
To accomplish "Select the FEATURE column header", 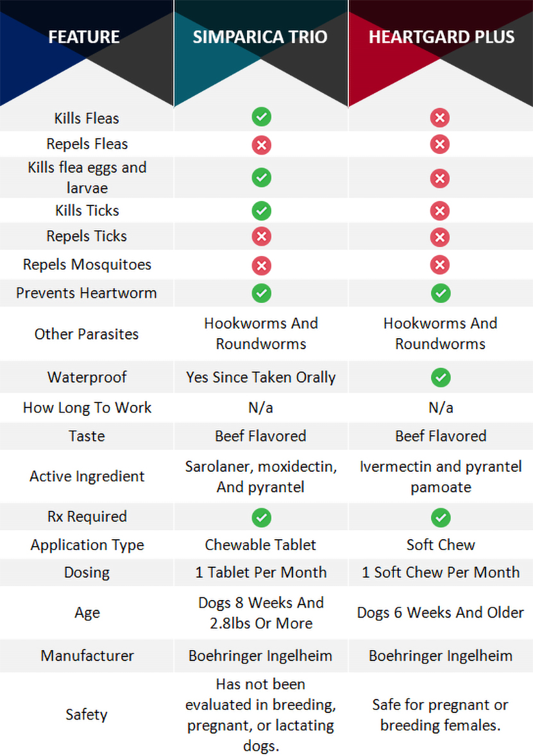I will [84, 37].
